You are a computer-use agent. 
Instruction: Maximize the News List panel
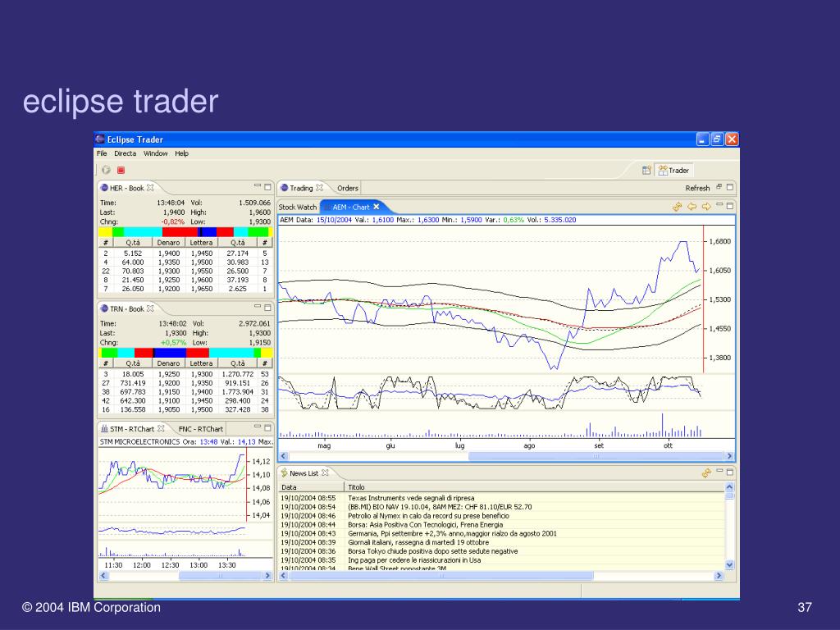729,472
